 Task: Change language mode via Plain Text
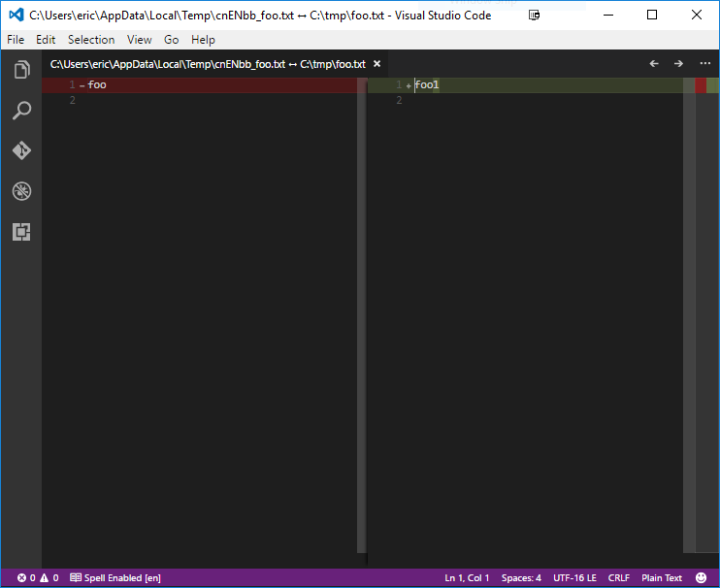click(x=662, y=578)
